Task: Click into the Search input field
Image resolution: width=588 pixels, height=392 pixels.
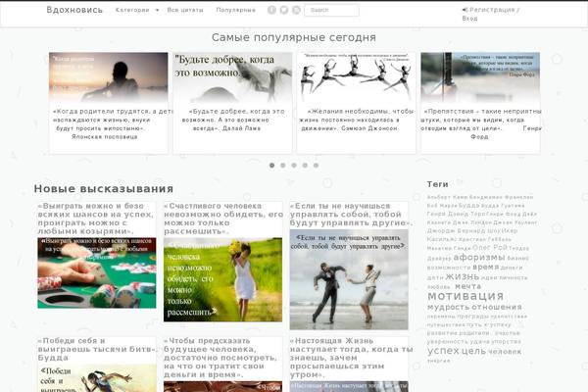Action: (x=331, y=10)
